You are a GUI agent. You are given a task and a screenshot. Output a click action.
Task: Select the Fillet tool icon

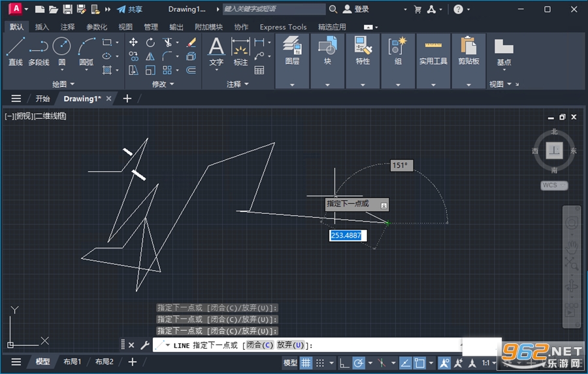coord(167,56)
